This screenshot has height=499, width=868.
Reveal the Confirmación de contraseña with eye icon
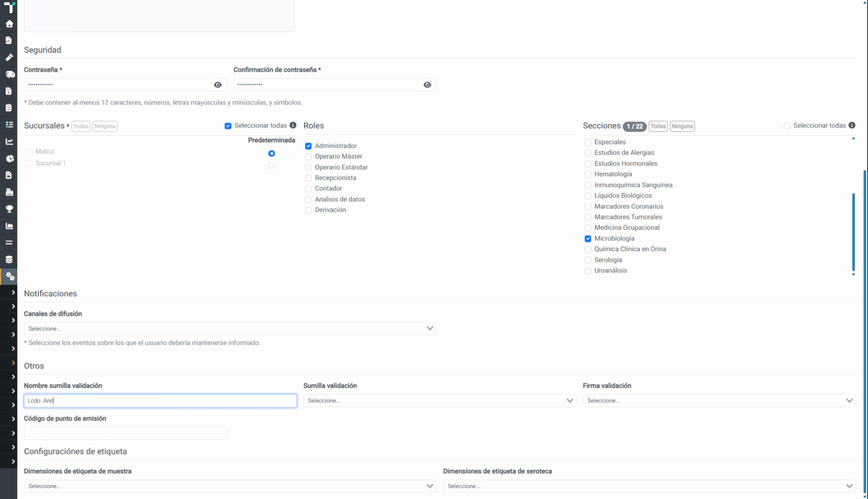tap(427, 85)
